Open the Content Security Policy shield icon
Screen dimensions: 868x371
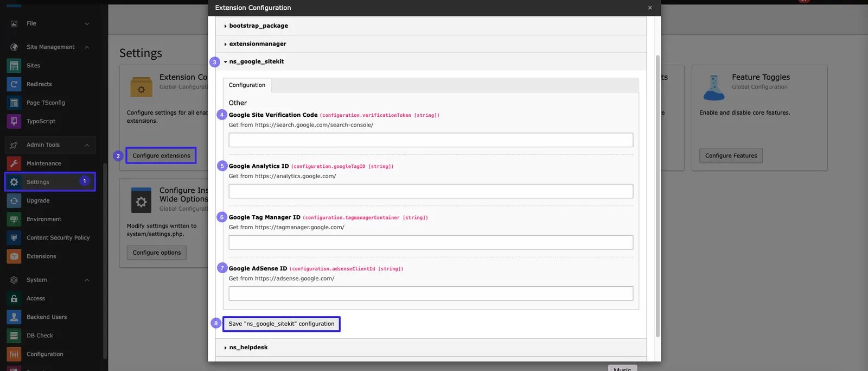(14, 238)
